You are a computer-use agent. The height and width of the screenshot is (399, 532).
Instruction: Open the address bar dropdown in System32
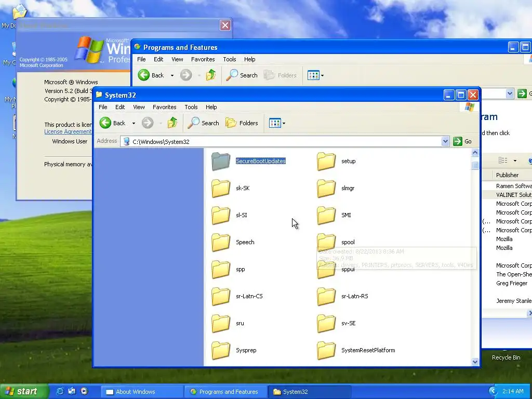coord(445,141)
